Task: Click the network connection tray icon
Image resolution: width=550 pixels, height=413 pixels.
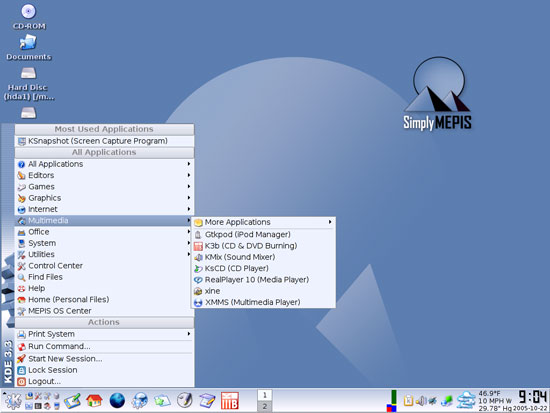Action: click(447, 400)
